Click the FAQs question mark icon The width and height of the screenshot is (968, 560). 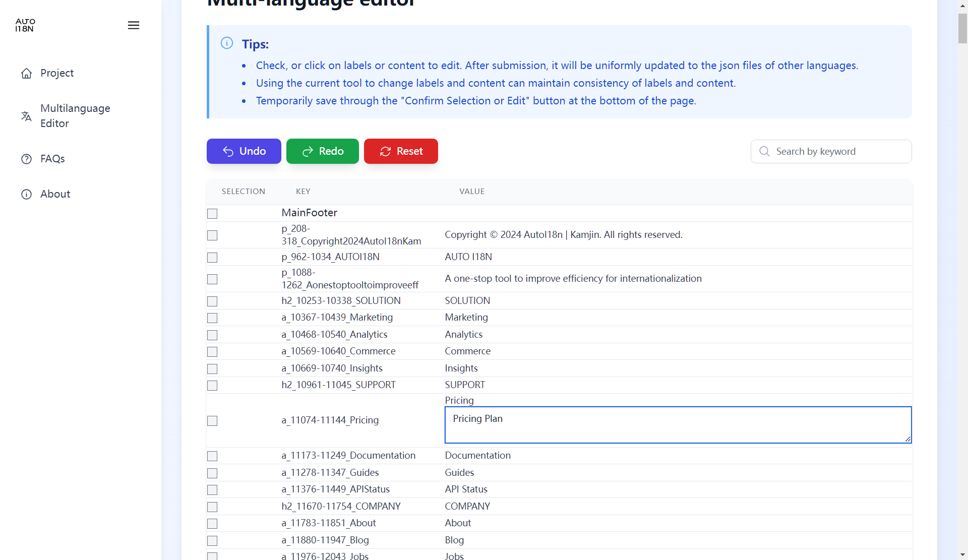tap(27, 159)
